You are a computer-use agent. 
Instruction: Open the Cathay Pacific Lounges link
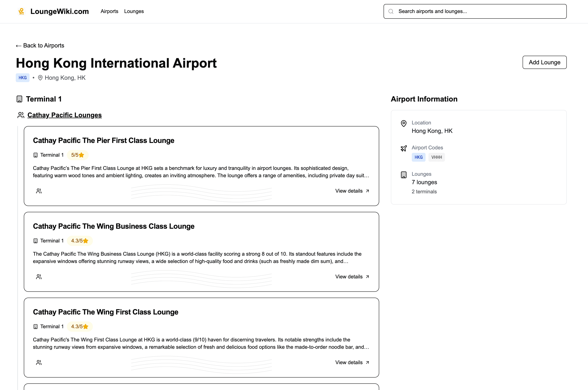[65, 115]
